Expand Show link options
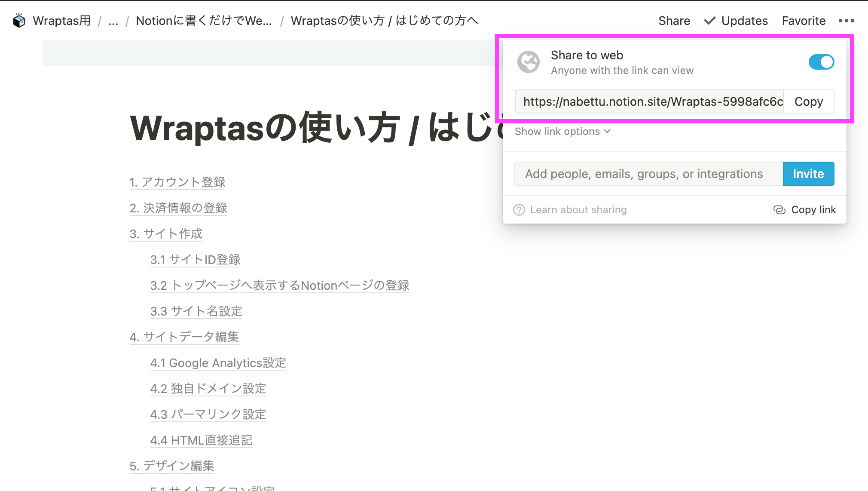This screenshot has width=868, height=491. coord(562,132)
